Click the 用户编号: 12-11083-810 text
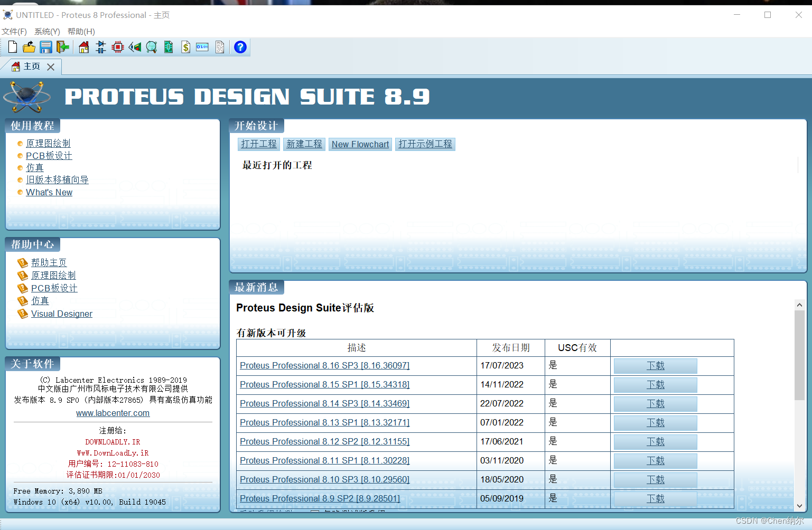Image resolution: width=812 pixels, height=530 pixels. tap(113, 464)
